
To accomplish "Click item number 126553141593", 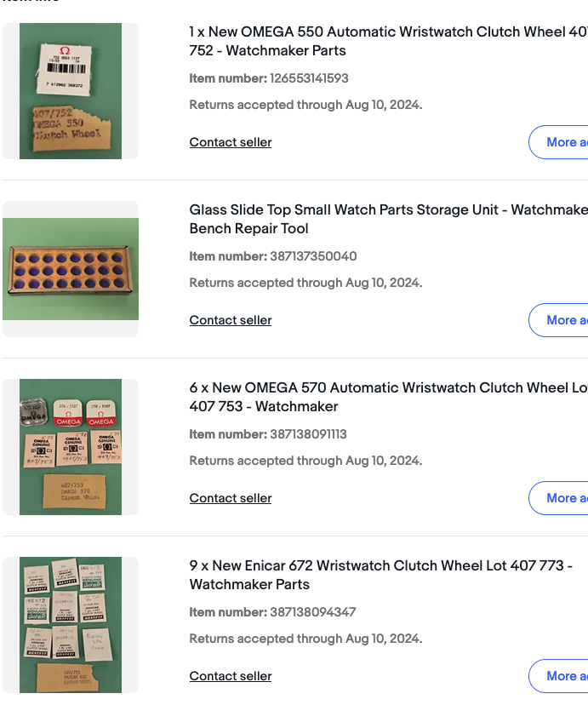I will pyautogui.click(x=309, y=78).
